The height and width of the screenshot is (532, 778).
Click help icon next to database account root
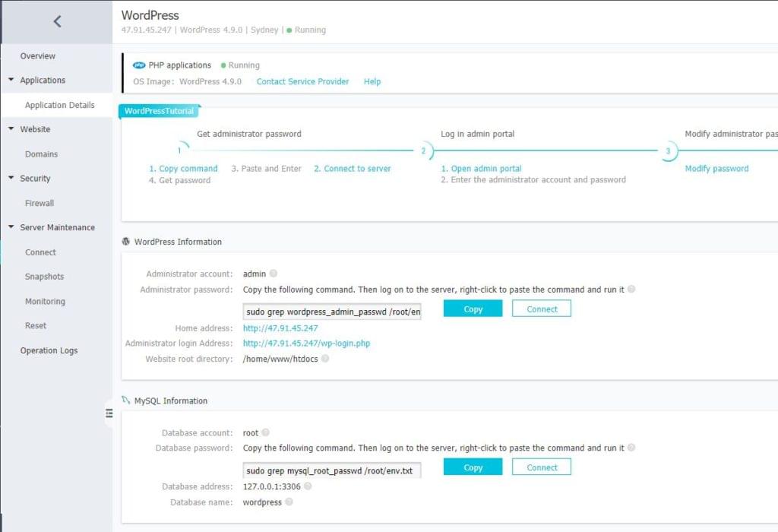tap(266, 432)
